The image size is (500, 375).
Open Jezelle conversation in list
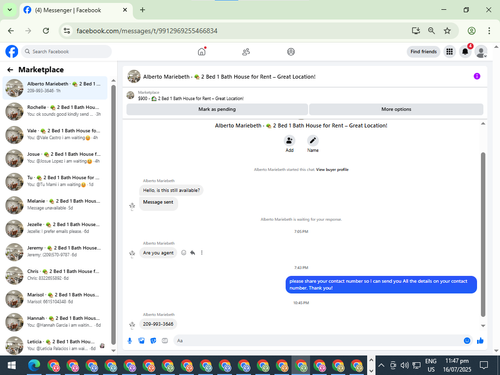point(55,228)
